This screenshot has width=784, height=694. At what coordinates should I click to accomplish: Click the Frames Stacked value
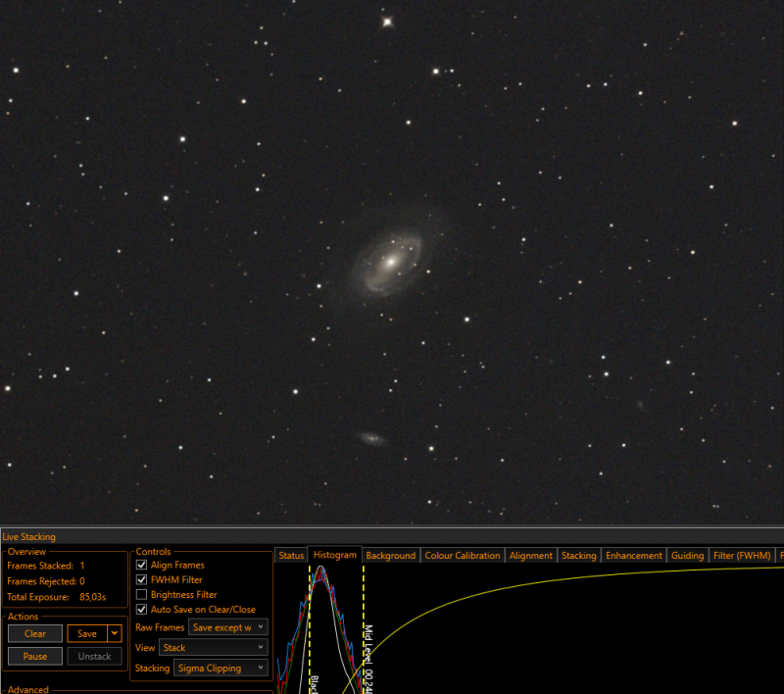(82, 566)
